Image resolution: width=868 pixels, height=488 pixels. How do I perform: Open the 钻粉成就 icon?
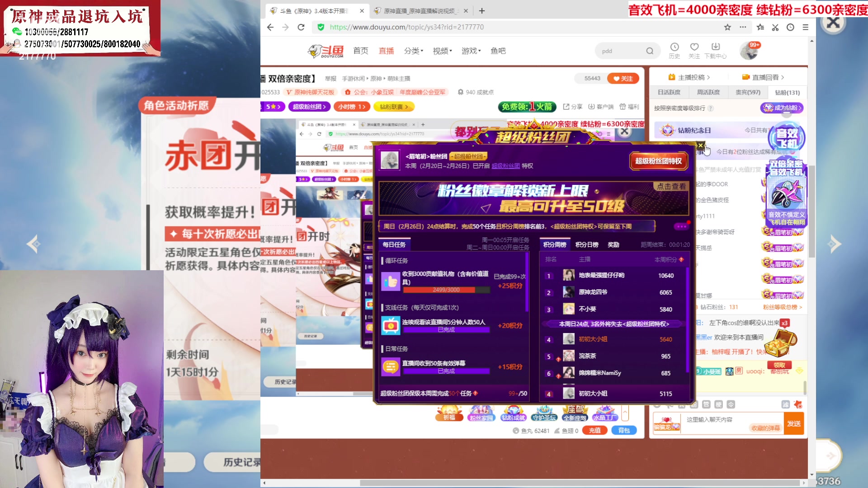click(x=513, y=413)
